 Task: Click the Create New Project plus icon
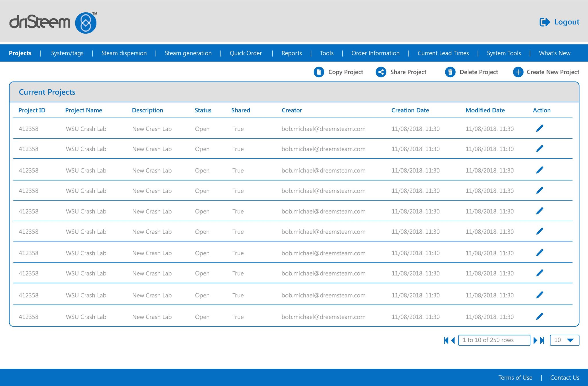tap(518, 72)
